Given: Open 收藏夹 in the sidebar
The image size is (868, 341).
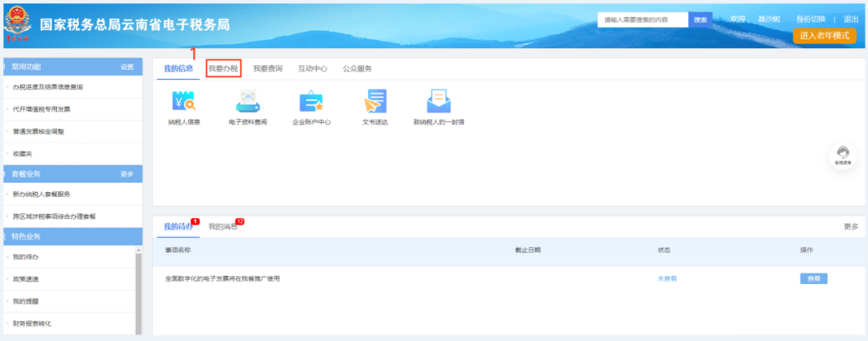Looking at the screenshot, I should click(23, 154).
